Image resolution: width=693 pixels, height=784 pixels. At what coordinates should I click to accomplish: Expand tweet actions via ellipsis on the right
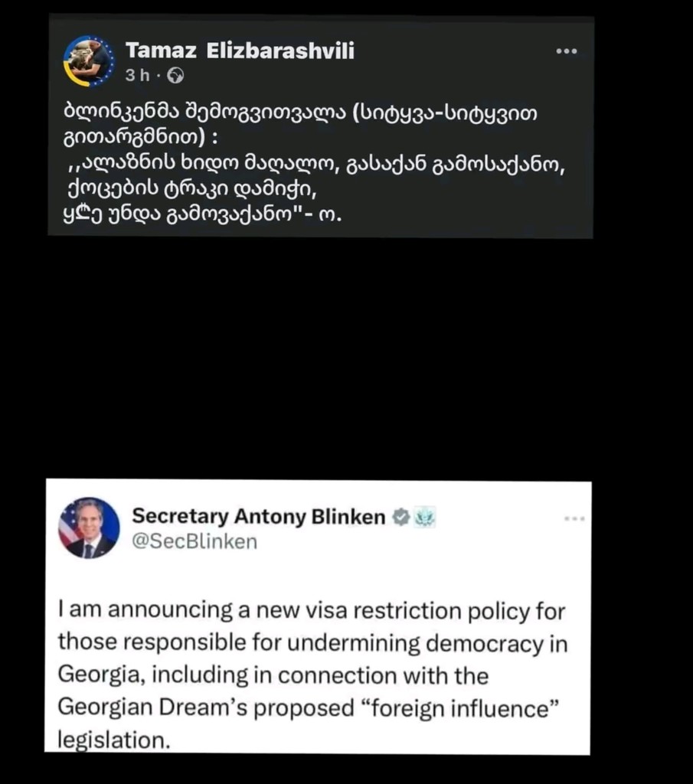[574, 518]
